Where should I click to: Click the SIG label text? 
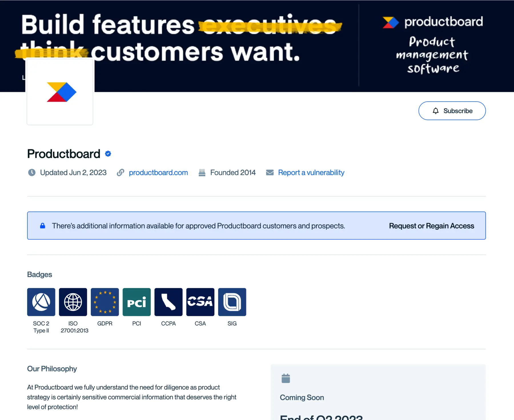232,324
